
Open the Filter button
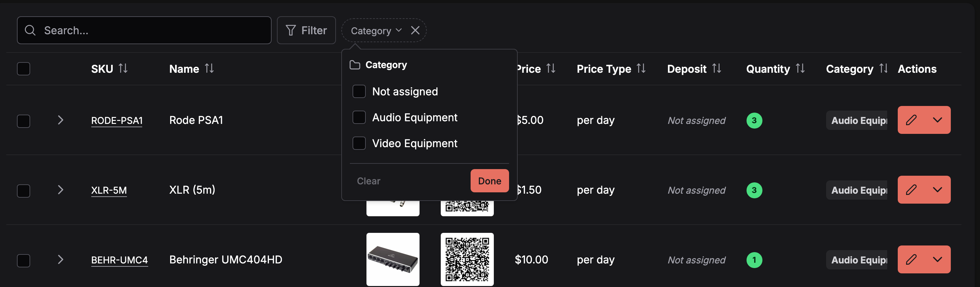tap(306, 31)
